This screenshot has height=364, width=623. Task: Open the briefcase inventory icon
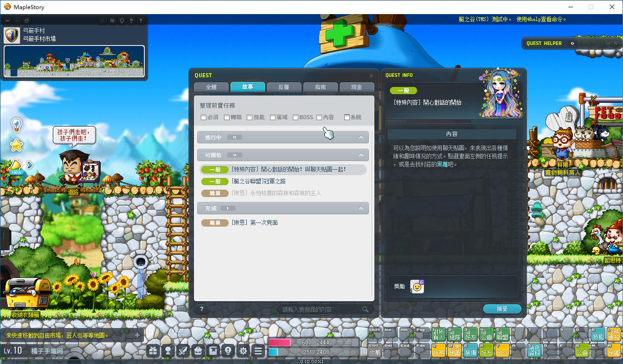198,350
